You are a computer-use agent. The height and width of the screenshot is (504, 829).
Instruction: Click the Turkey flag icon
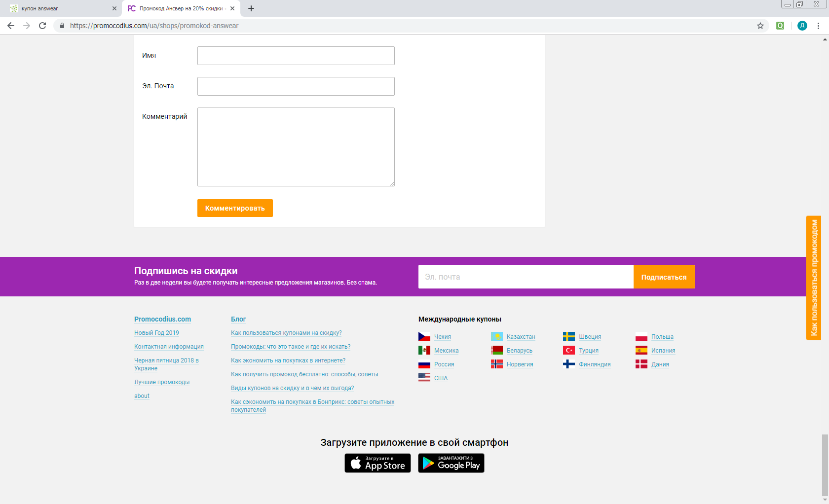pyautogui.click(x=569, y=350)
